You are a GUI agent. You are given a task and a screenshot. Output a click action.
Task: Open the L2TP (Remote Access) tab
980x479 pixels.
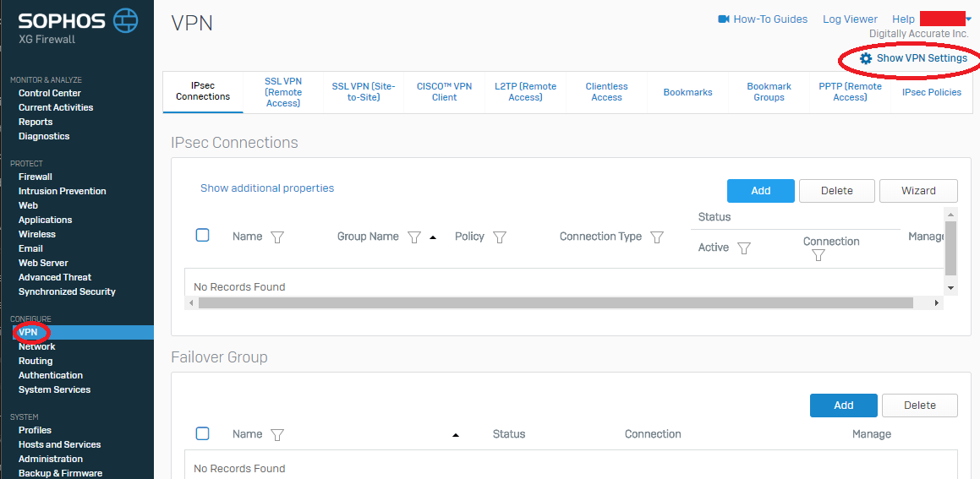(x=526, y=92)
